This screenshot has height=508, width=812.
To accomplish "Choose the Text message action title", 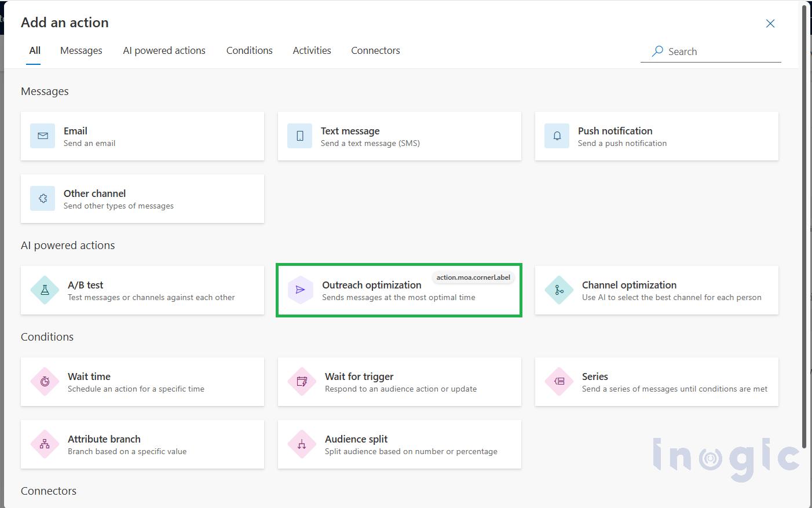I will tap(350, 131).
